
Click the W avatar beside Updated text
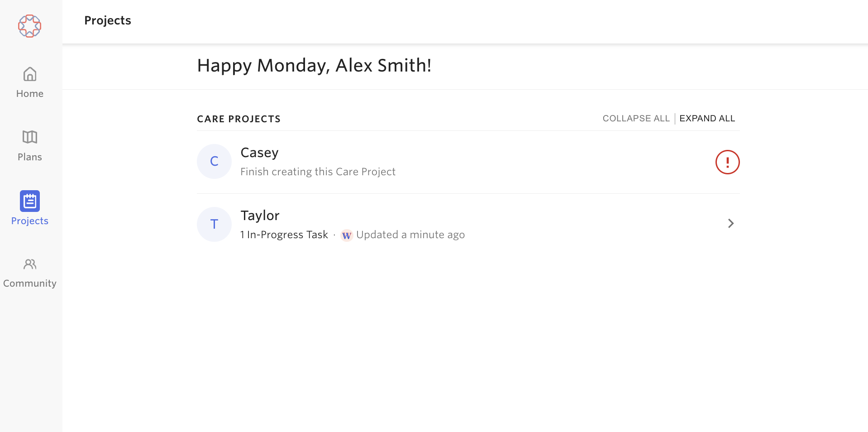coord(347,235)
